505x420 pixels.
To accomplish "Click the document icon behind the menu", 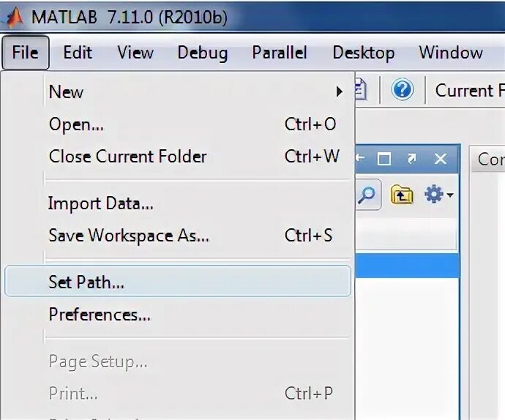I will (361, 89).
